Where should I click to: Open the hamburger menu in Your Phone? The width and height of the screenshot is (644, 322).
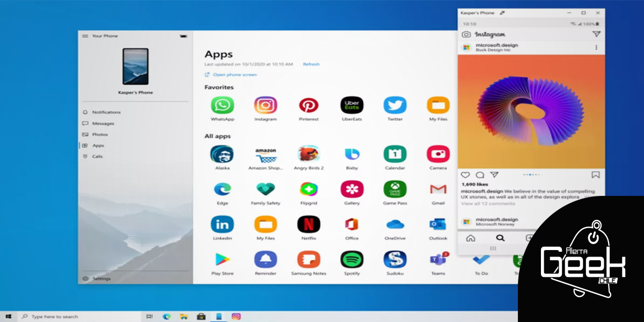point(85,36)
